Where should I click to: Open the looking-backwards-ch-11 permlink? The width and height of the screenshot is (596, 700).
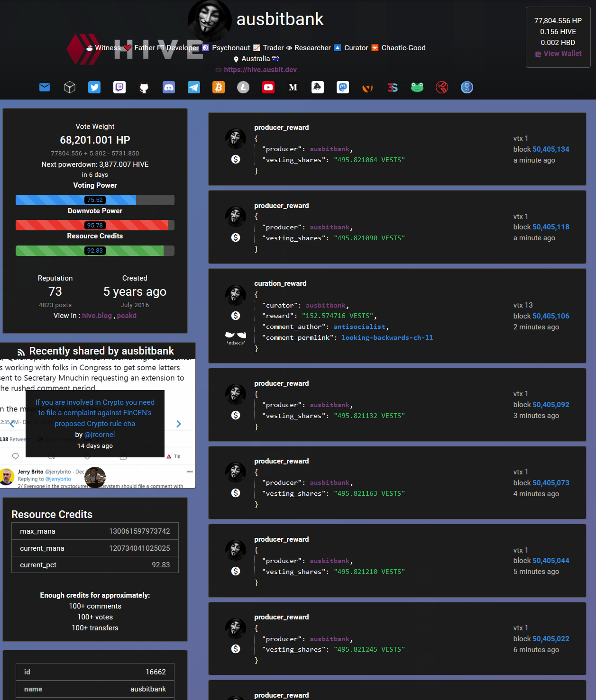(x=387, y=338)
